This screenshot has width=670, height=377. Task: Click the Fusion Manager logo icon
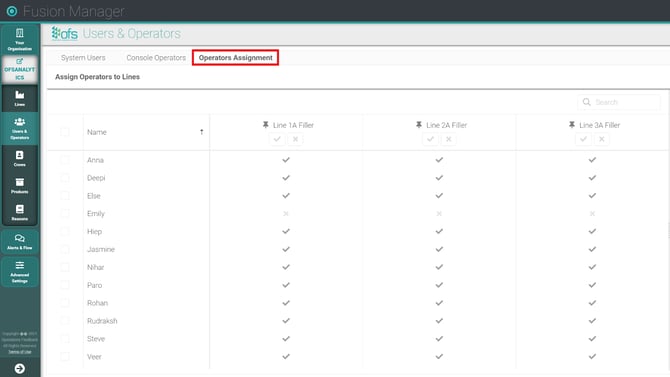coord(12,11)
